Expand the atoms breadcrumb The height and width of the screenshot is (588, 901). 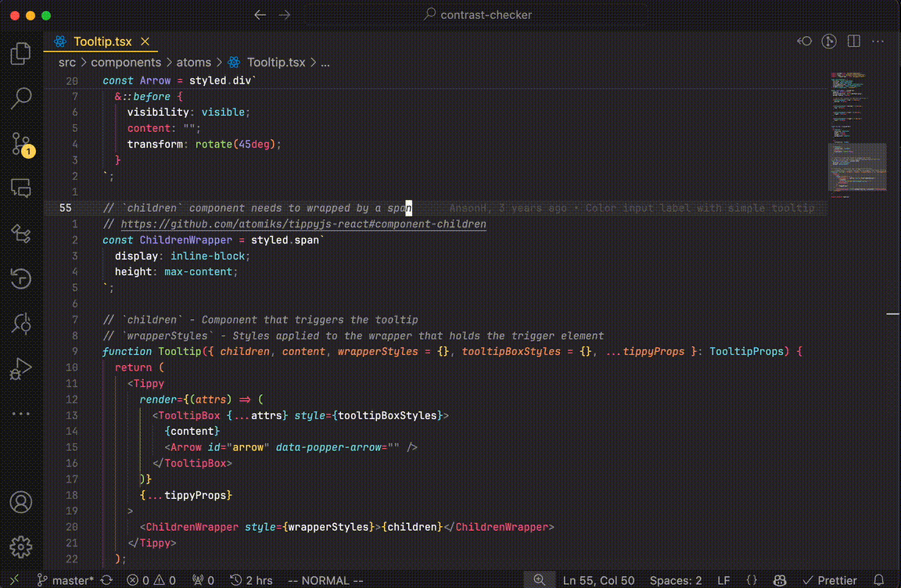coord(194,62)
